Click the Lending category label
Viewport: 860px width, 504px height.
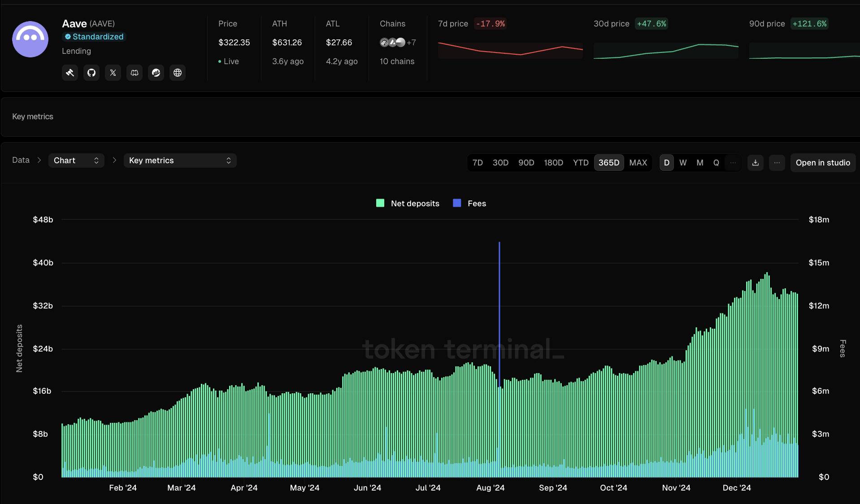(x=76, y=51)
